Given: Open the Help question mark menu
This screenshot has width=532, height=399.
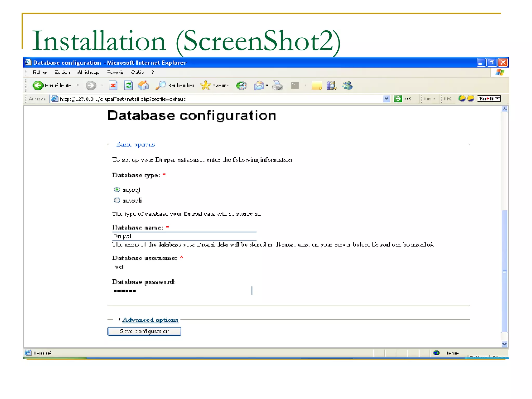Looking at the screenshot, I should click(153, 72).
